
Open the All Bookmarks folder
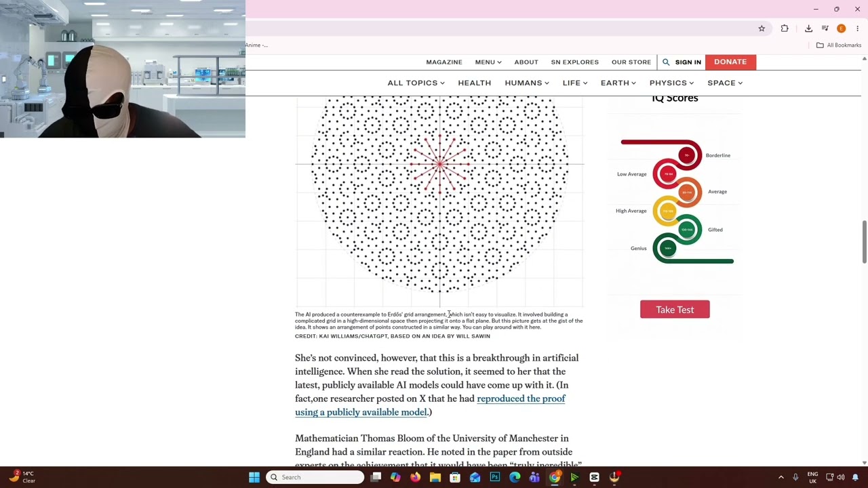[x=839, y=45]
